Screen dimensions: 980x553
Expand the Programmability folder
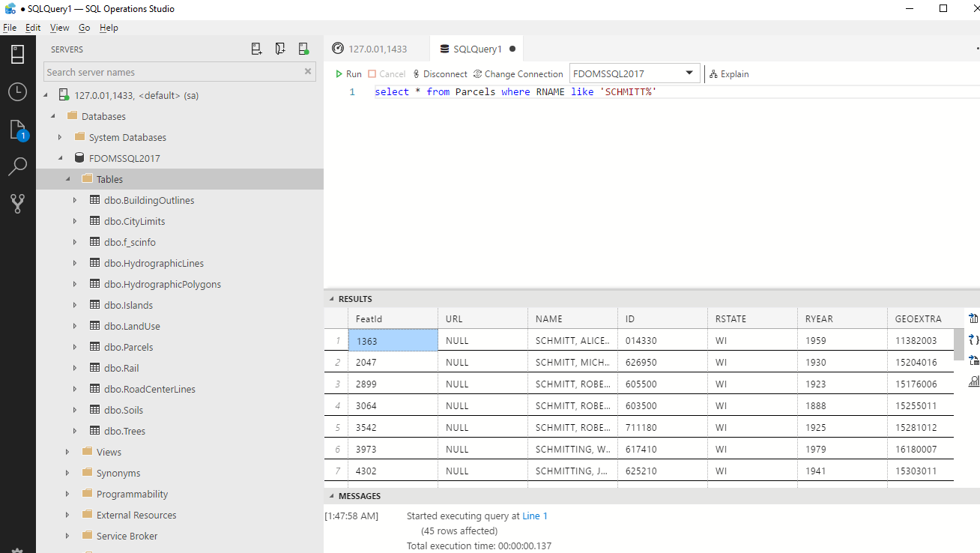67,494
